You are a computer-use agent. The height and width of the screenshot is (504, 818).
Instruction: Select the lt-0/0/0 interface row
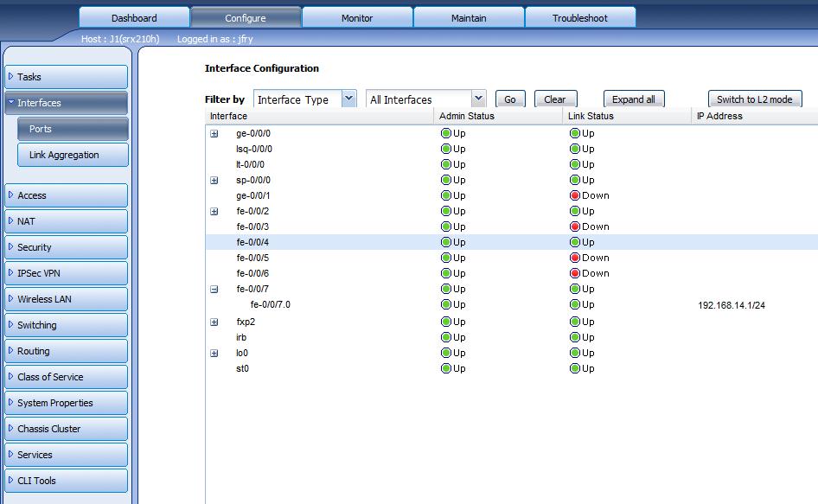[511, 164]
